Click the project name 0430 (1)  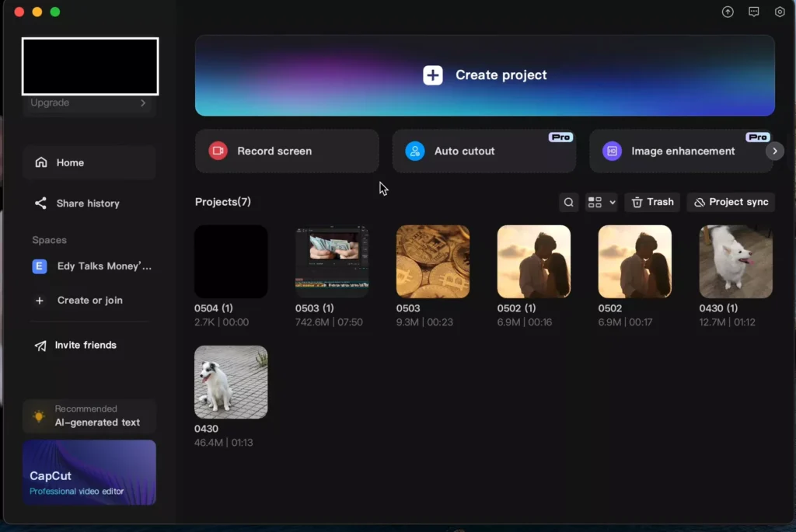[x=719, y=308]
